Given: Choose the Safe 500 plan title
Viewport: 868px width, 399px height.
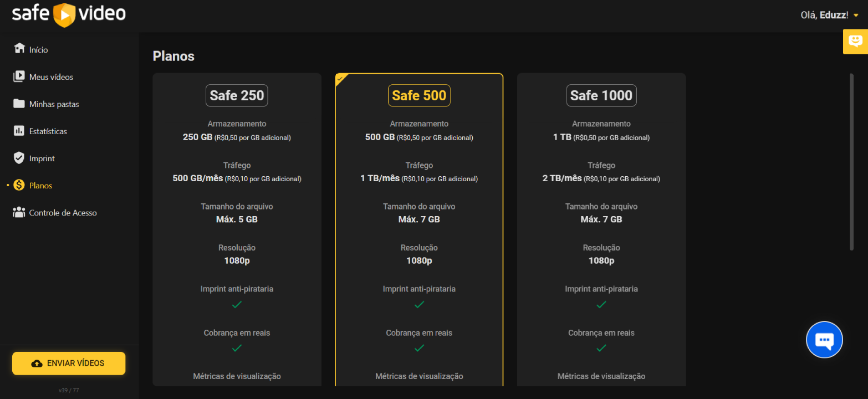Looking at the screenshot, I should [x=419, y=95].
